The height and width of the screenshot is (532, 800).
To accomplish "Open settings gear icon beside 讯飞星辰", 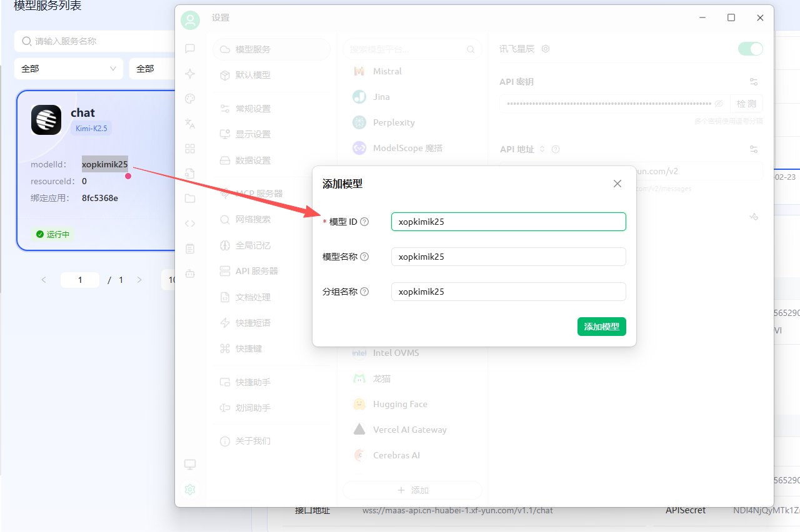I will (546, 49).
